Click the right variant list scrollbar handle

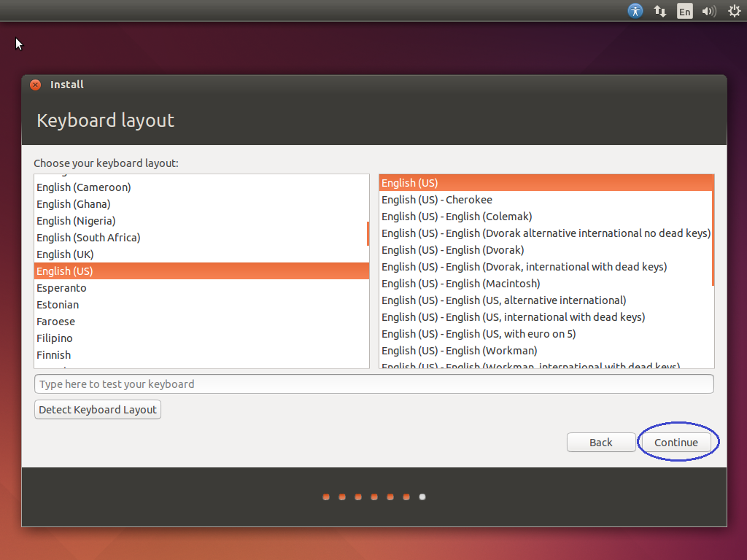coord(713,230)
